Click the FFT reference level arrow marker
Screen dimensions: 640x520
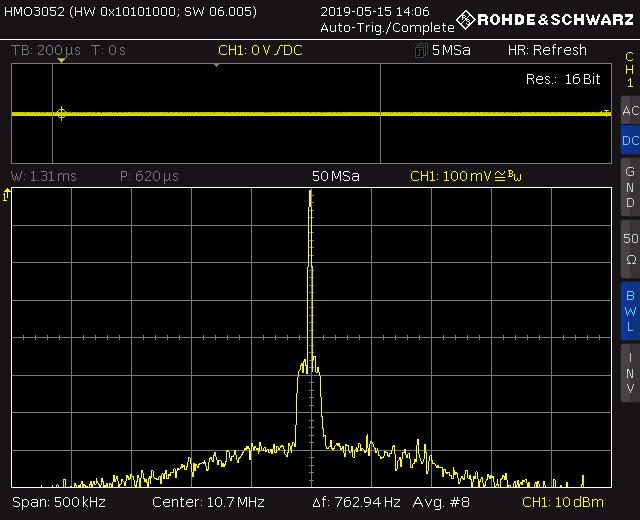pyautogui.click(x=7, y=197)
